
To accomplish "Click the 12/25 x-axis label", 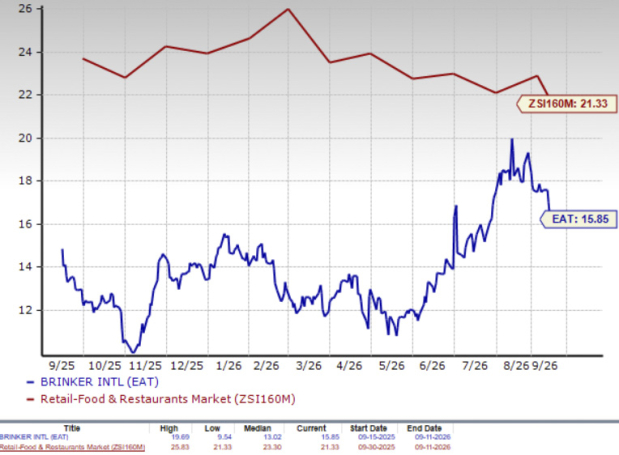I will point(187,366).
